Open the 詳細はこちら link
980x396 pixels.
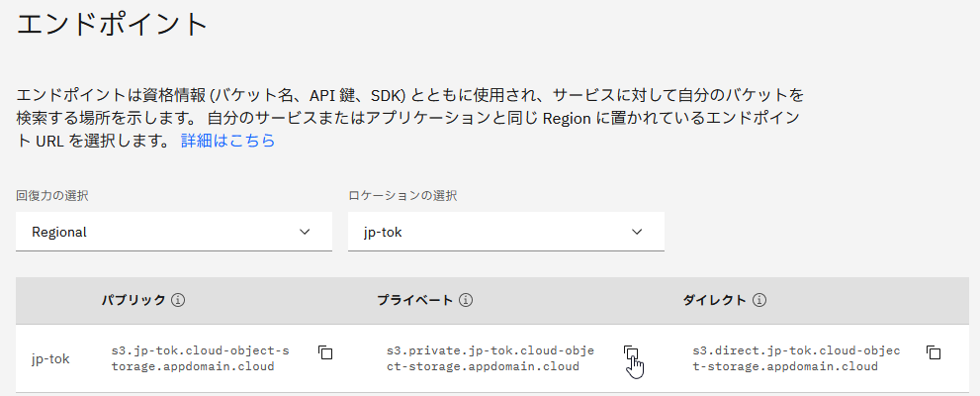pyautogui.click(x=228, y=141)
